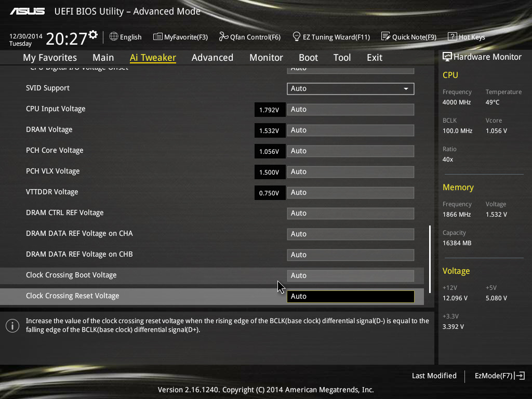
Task: Click the Hardware Monitor panel title
Action: point(487,57)
